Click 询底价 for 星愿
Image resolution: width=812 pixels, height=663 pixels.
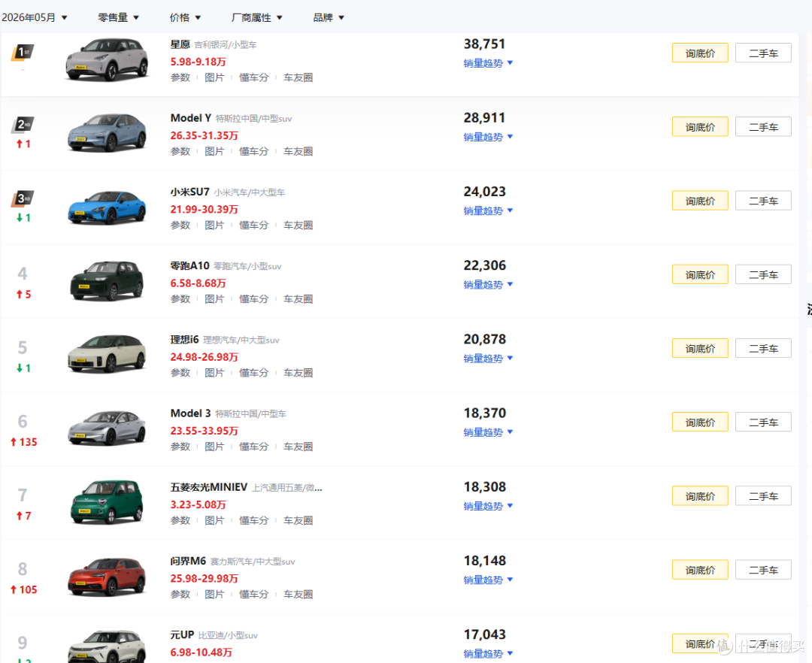click(x=700, y=53)
